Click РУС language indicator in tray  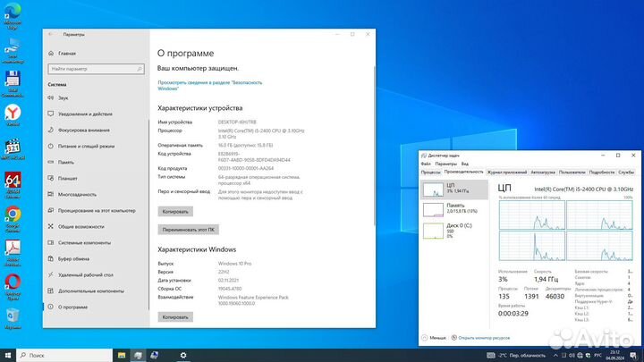tap(598, 356)
